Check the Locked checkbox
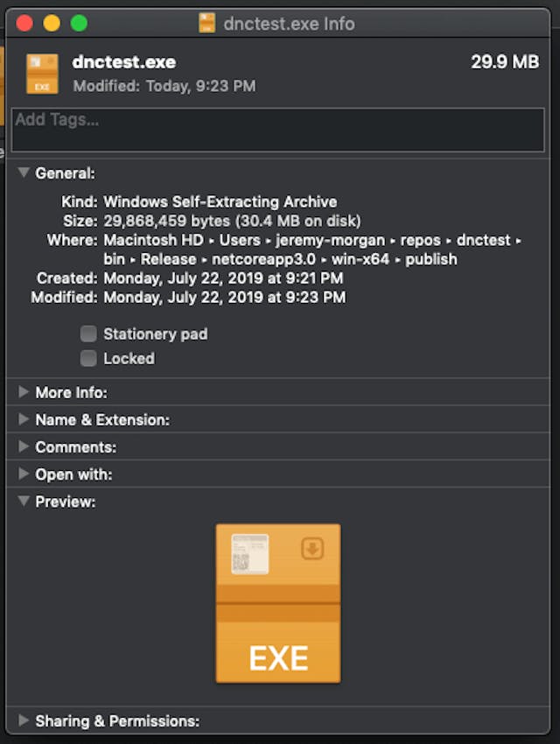The height and width of the screenshot is (744, 560). click(88, 358)
